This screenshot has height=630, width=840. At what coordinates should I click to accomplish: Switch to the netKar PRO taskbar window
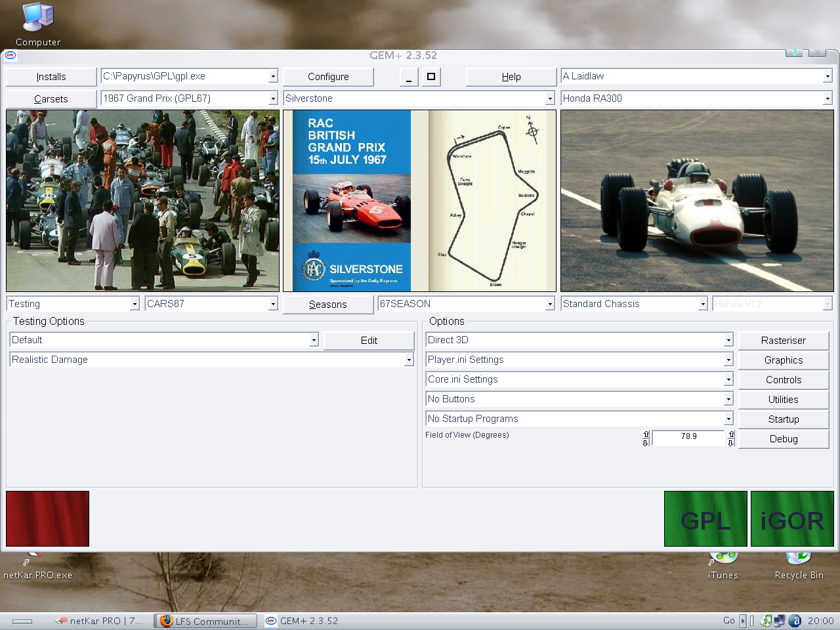click(98, 621)
